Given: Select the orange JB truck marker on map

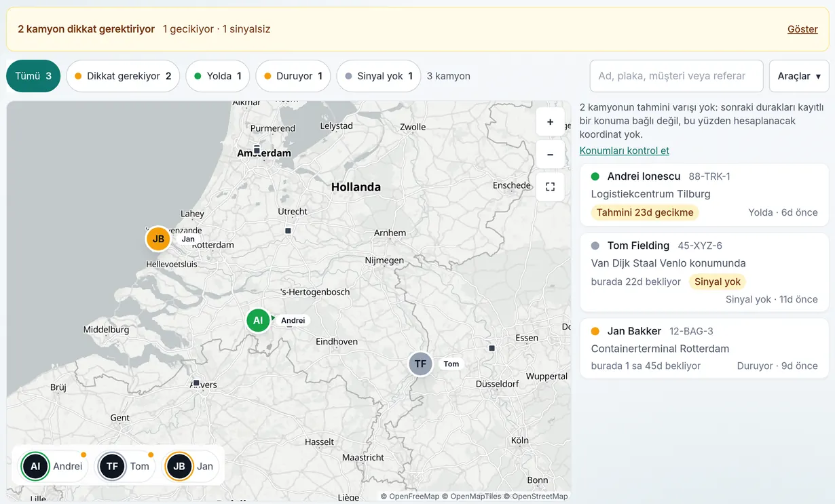Looking at the screenshot, I should click(158, 239).
